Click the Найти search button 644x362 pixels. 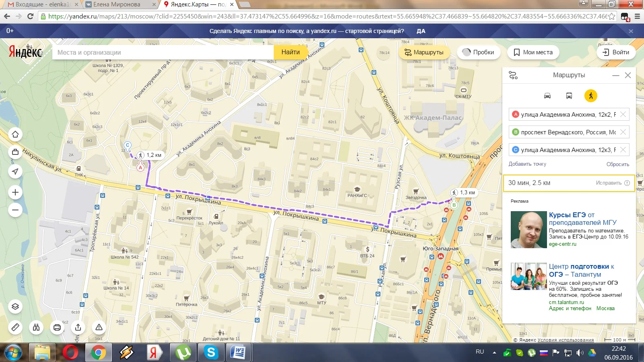tap(291, 52)
